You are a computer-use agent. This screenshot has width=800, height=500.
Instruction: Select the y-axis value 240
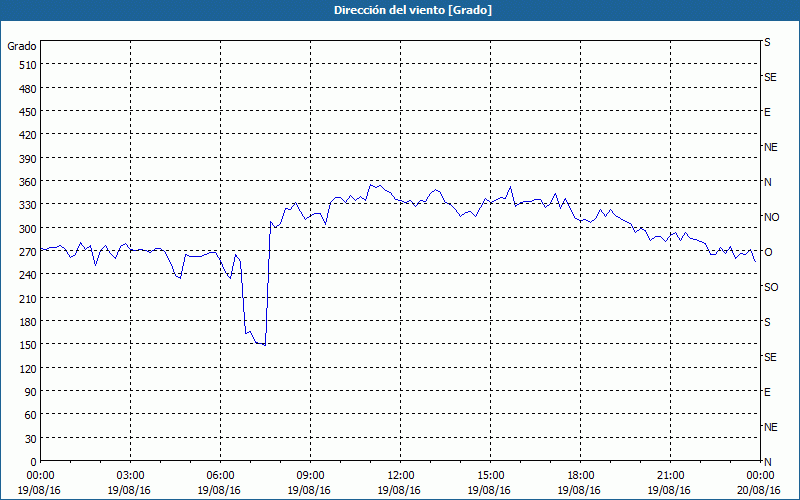click(28, 276)
